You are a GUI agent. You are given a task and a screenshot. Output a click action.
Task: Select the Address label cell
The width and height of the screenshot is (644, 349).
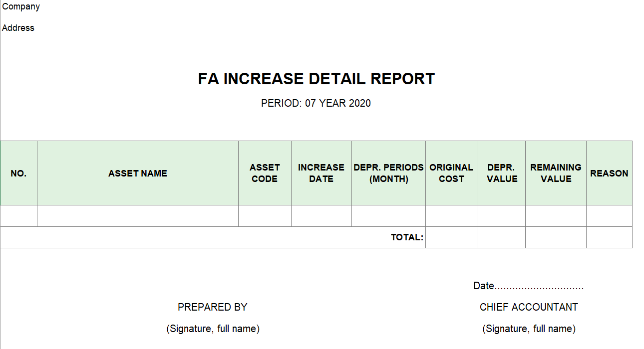pos(18,28)
